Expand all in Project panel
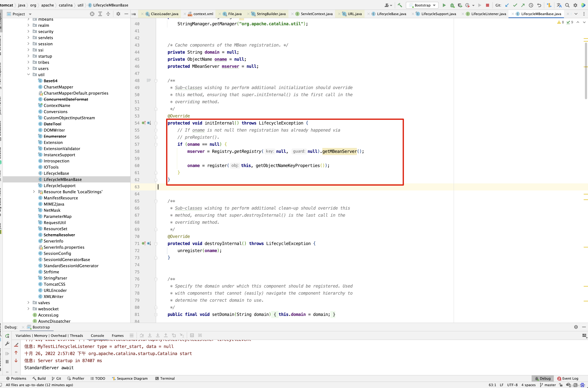Image resolution: width=588 pixels, height=388 pixels. click(x=100, y=14)
